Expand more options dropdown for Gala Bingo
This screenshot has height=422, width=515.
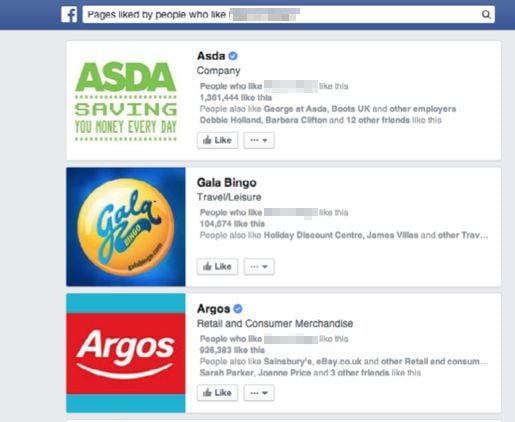[x=259, y=267]
